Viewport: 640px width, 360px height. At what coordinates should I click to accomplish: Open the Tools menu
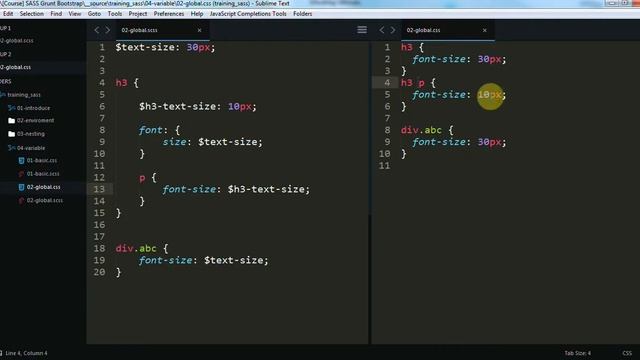pyautogui.click(x=115, y=14)
